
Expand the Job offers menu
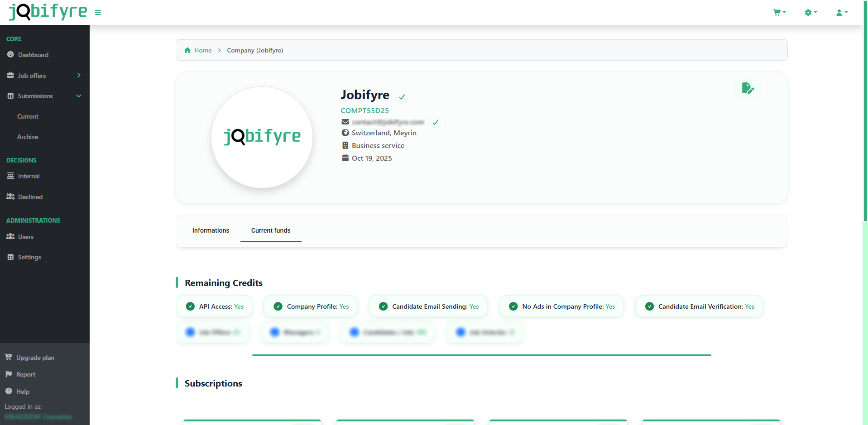coord(78,75)
